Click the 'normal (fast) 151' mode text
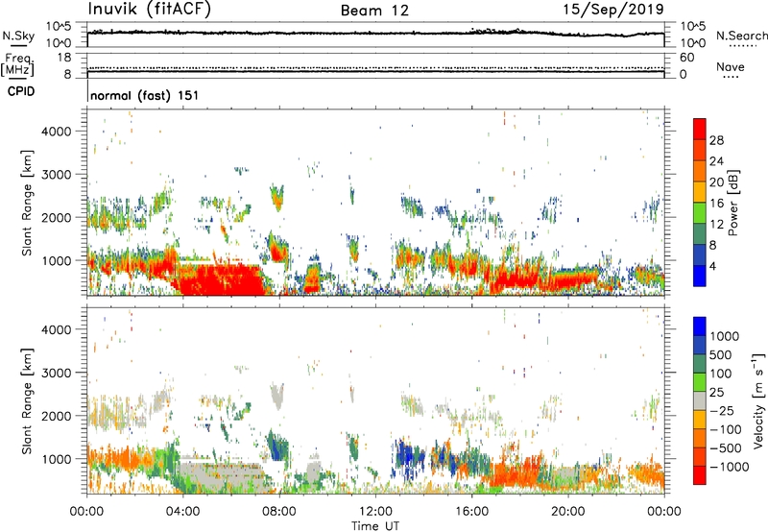This screenshot has width=768, height=532. point(145,95)
